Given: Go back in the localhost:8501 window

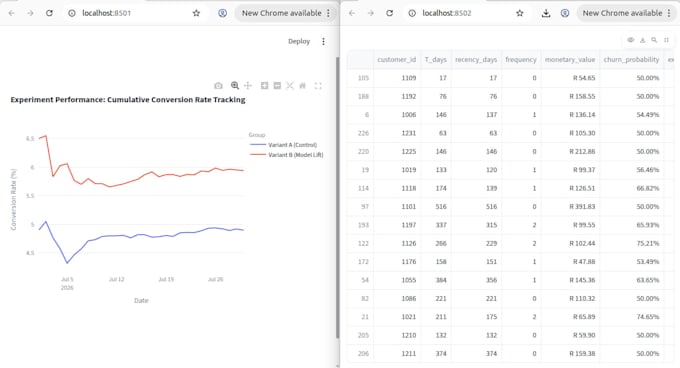Looking at the screenshot, I should tap(12, 13).
